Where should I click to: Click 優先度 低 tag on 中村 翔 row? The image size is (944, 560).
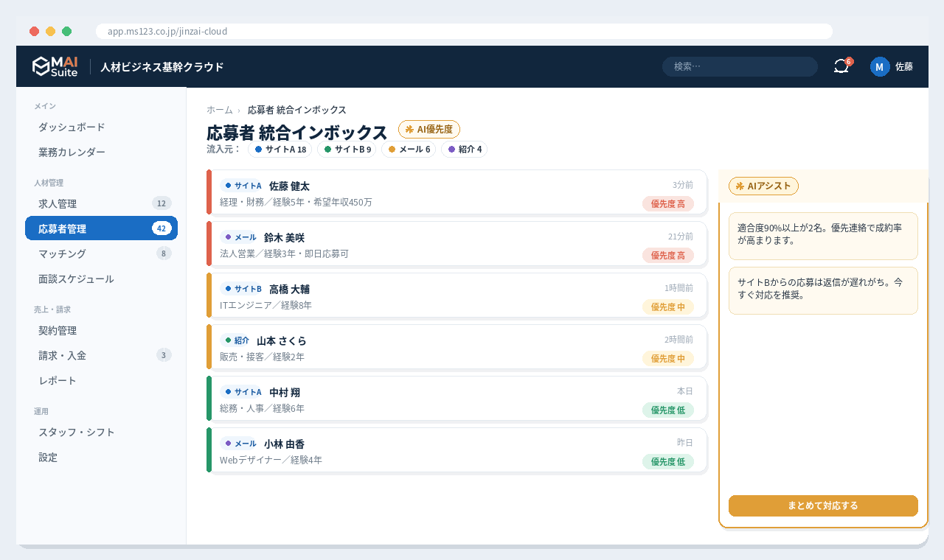tap(668, 410)
